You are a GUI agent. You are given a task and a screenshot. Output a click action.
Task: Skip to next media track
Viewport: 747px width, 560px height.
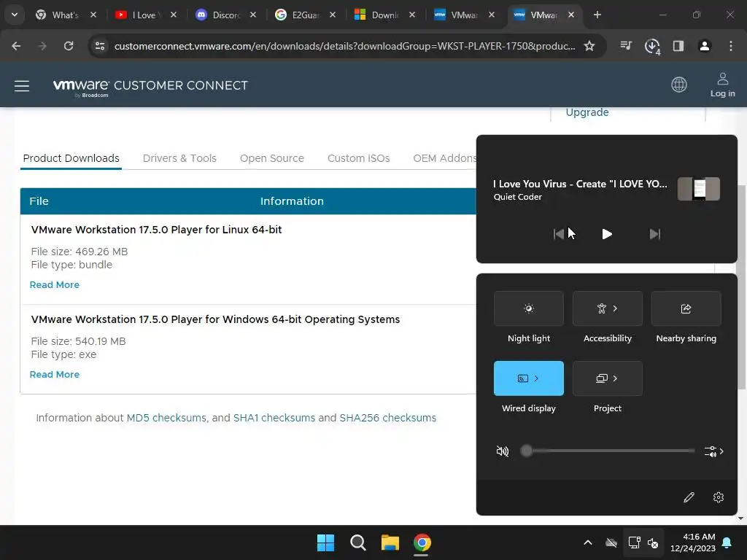655,234
